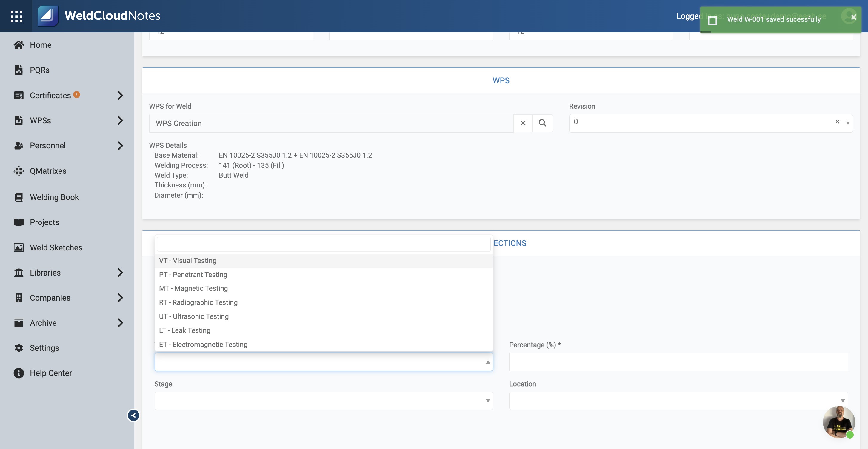
Task: Click the Home house icon in sidebar
Action: [19, 45]
